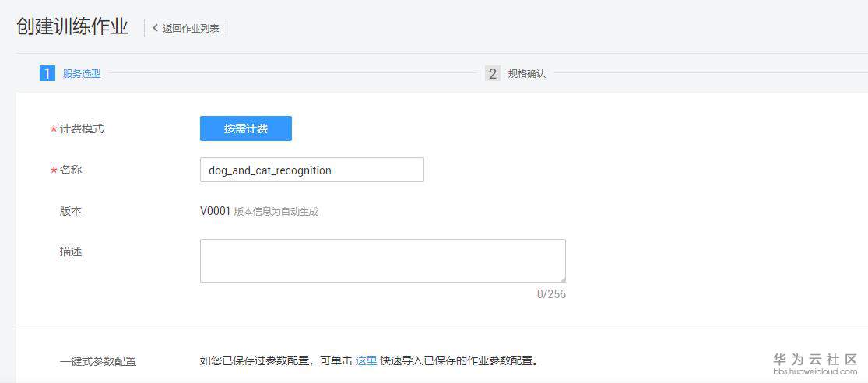The image size is (868, 383).
Task: Click the resize grip on 描述 textarea
Action: (561, 278)
